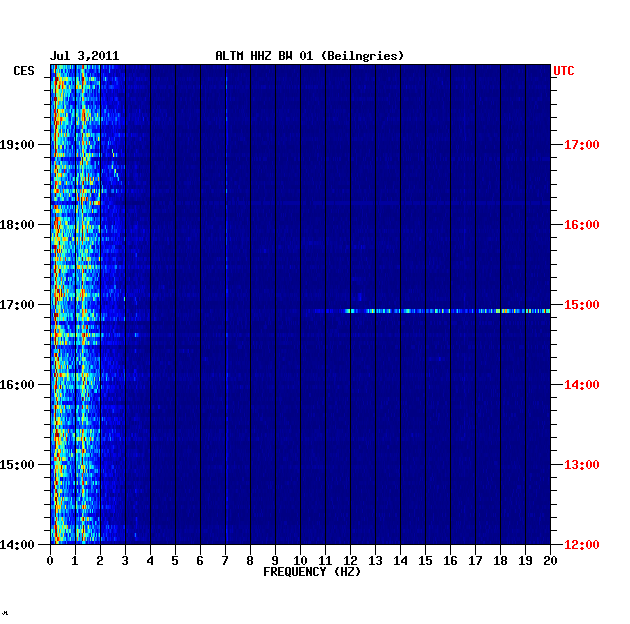Click the 15:00 CES time label

[17, 464]
